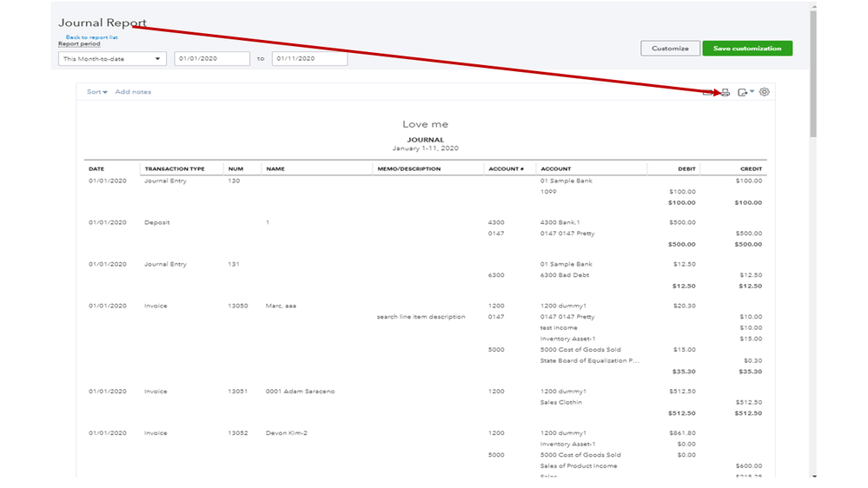
Task: Click the DATE column header
Action: [96, 168]
